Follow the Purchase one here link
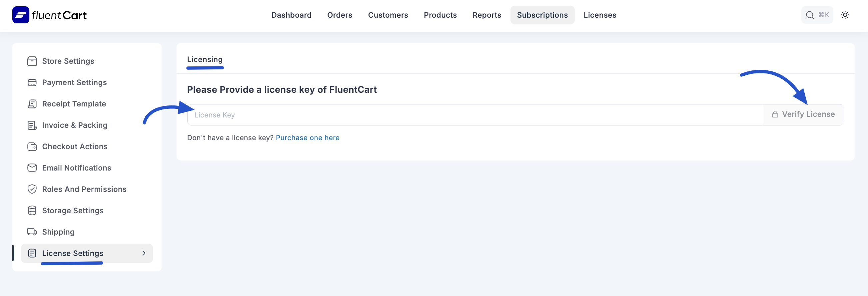Viewport: 868px width, 296px height. (307, 138)
